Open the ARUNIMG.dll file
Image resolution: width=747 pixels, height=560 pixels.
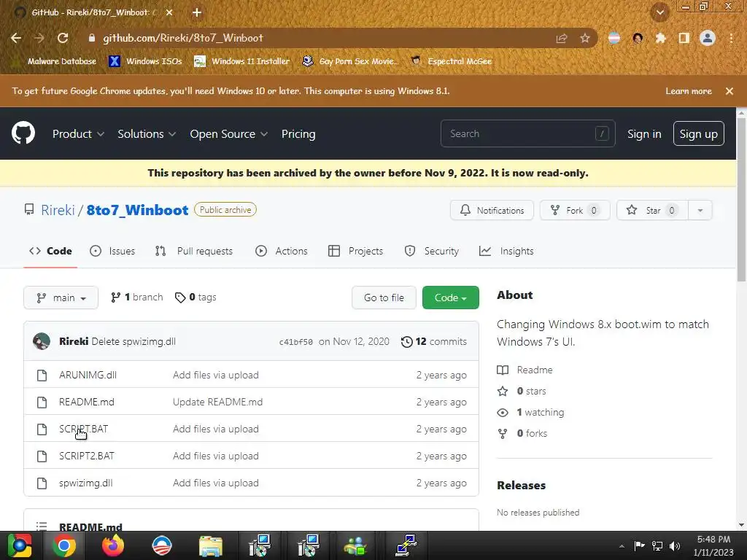coord(88,375)
